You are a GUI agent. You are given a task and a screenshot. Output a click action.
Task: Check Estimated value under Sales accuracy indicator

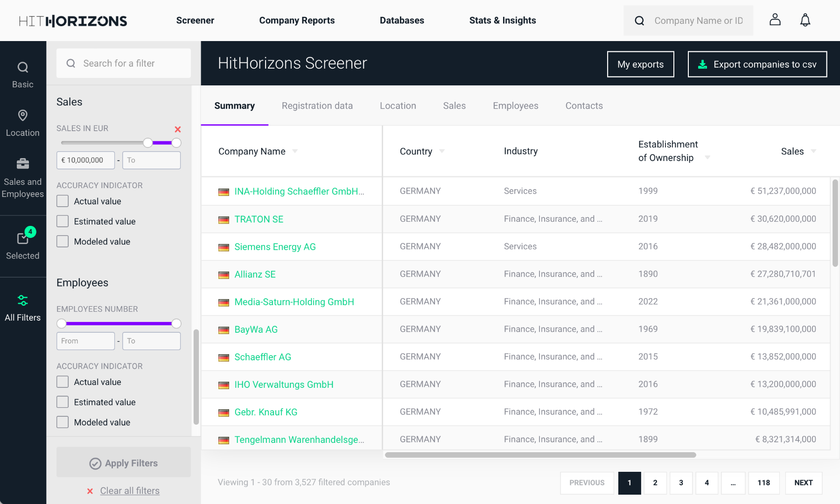[x=63, y=221]
